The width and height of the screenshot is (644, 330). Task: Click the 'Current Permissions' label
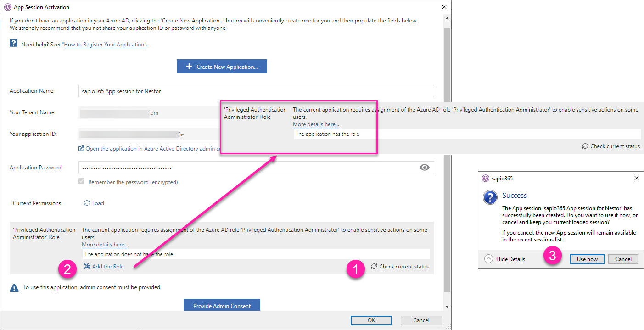[37, 203]
